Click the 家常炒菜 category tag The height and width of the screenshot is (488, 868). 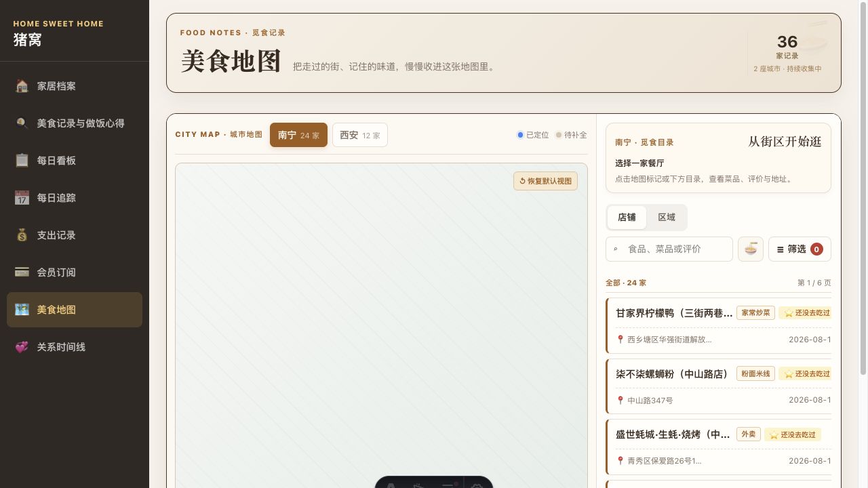[x=755, y=312]
